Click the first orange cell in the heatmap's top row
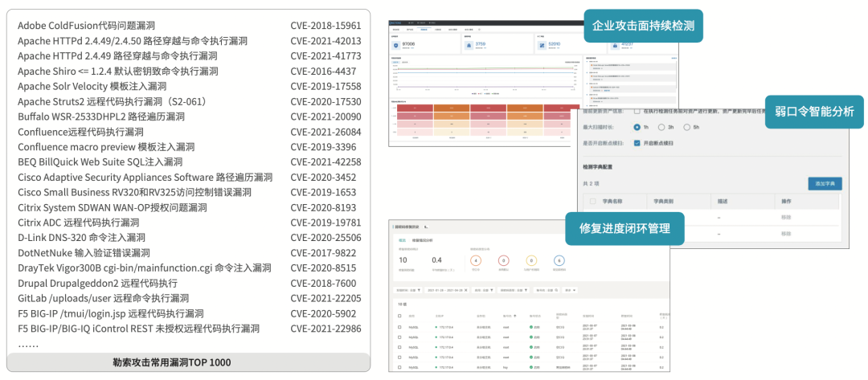The image size is (868, 380). (452, 108)
